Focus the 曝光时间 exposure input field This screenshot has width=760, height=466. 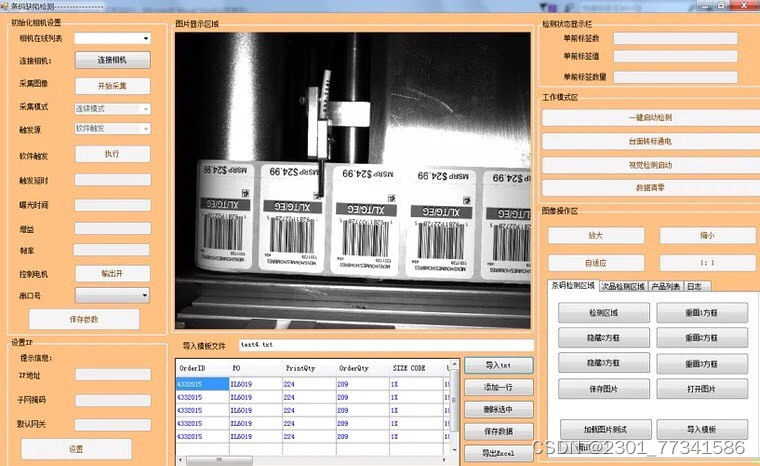112,205
